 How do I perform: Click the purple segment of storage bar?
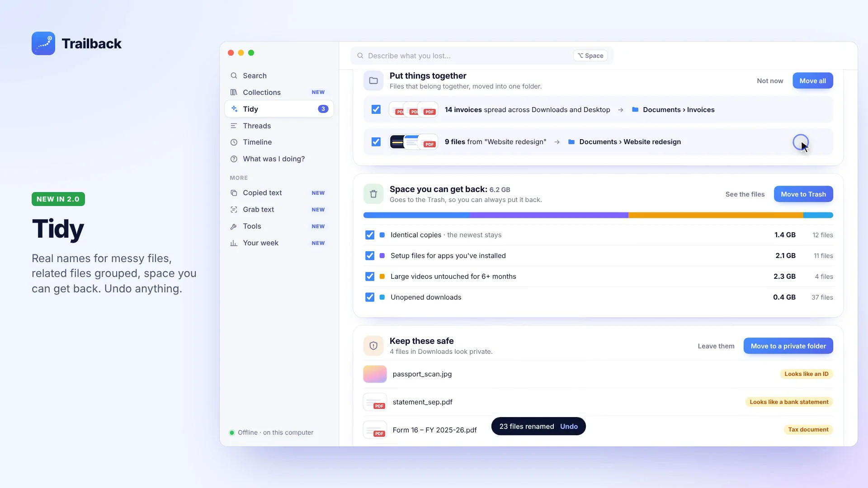point(549,216)
